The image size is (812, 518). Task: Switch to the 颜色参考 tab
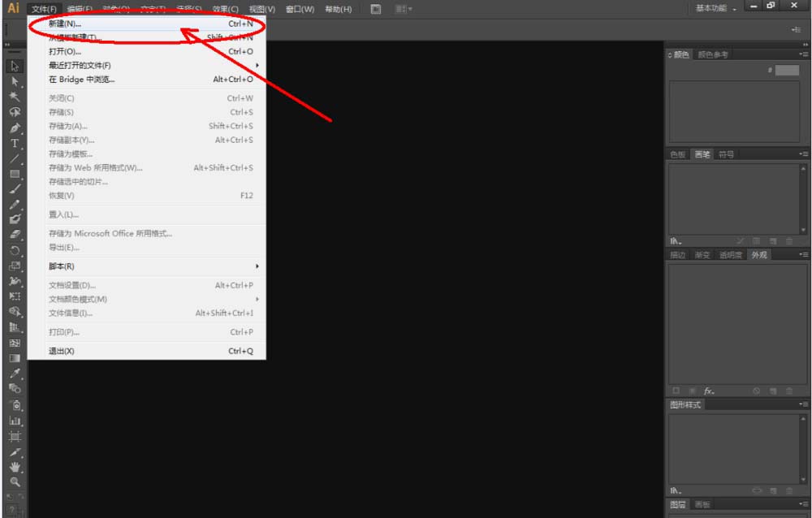coord(713,54)
